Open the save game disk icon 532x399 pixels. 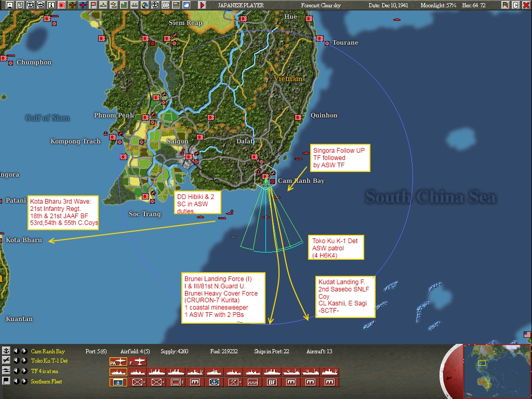tap(10, 5)
